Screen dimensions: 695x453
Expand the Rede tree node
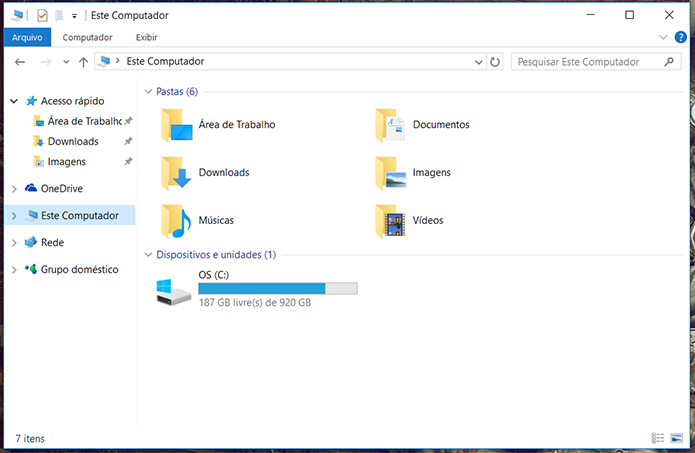click(14, 243)
